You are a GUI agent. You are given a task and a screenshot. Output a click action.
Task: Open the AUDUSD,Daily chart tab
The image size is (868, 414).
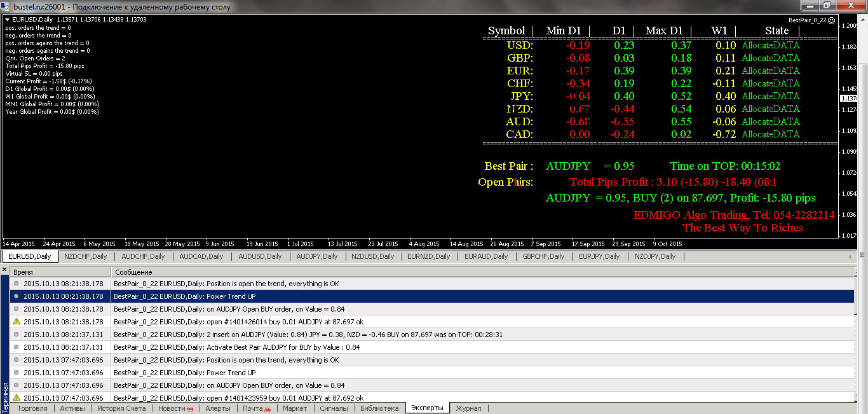point(260,256)
